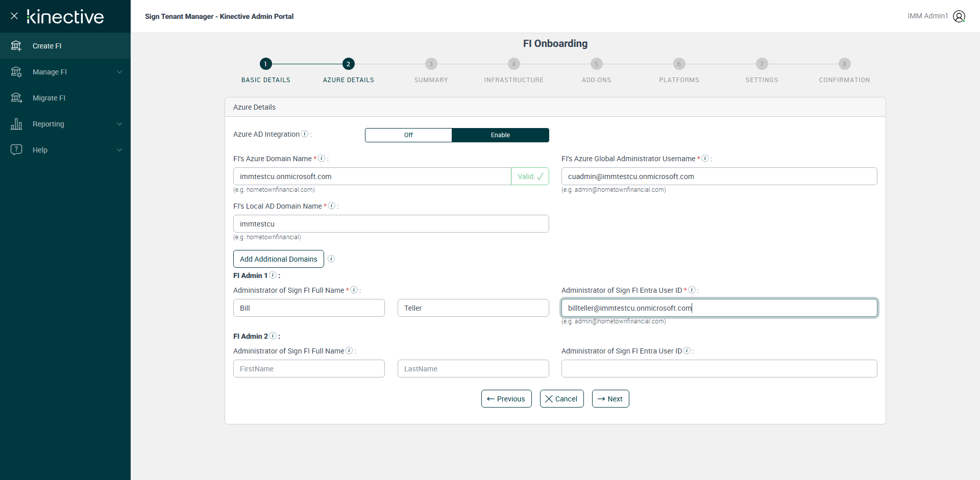Click the Reporting chart icon
The image size is (980, 480).
coord(16,124)
